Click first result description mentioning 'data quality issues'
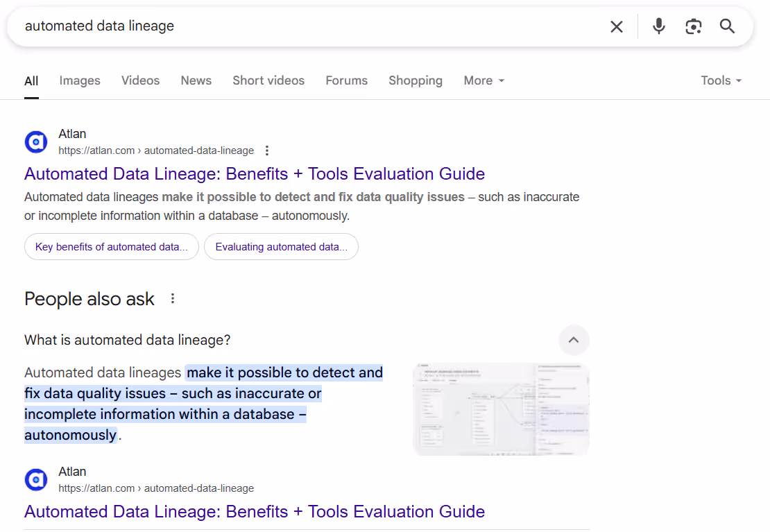This screenshot has width=770, height=532. 302,206
